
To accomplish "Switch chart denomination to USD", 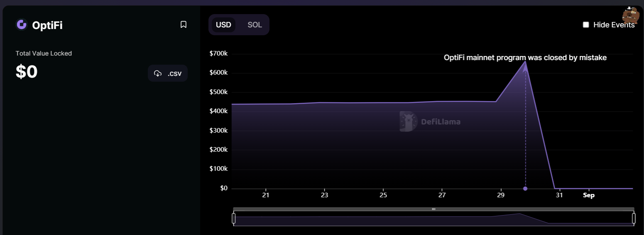I will pos(223,25).
